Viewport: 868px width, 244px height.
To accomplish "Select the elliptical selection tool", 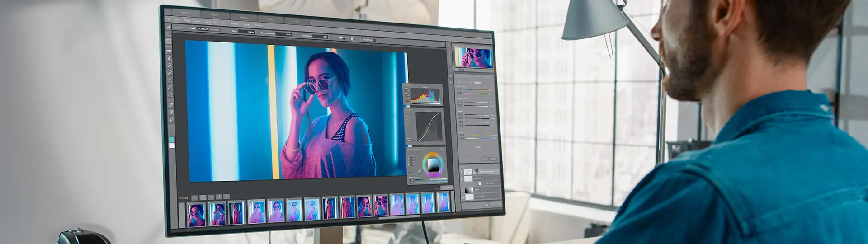I will coord(168,34).
